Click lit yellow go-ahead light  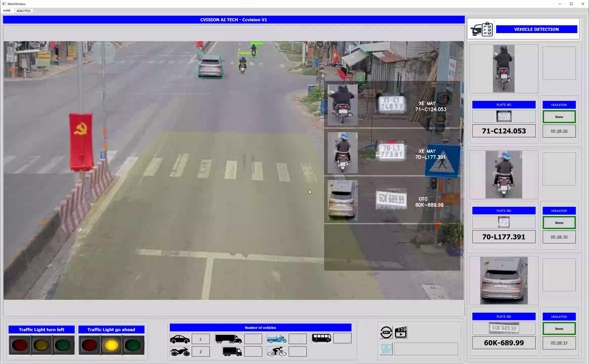111,345
